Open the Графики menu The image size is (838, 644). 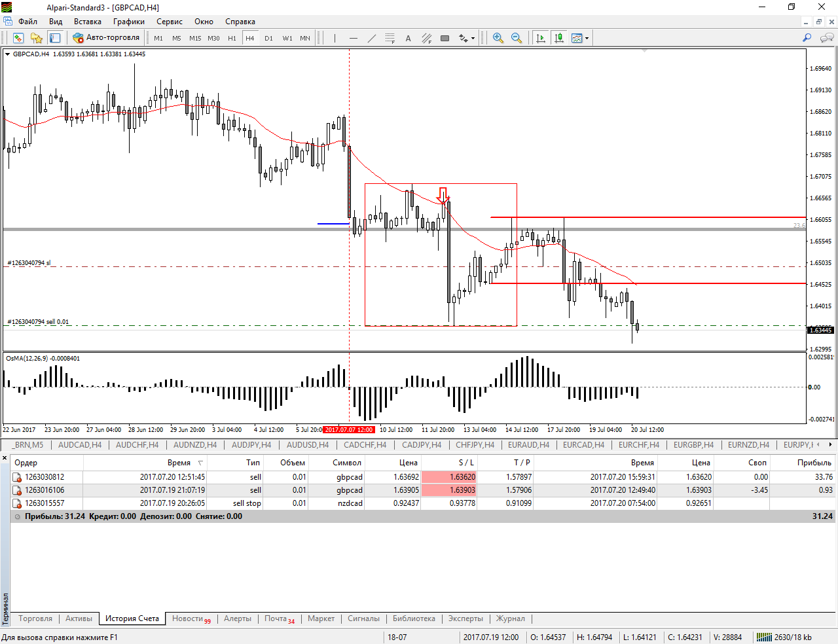point(128,22)
